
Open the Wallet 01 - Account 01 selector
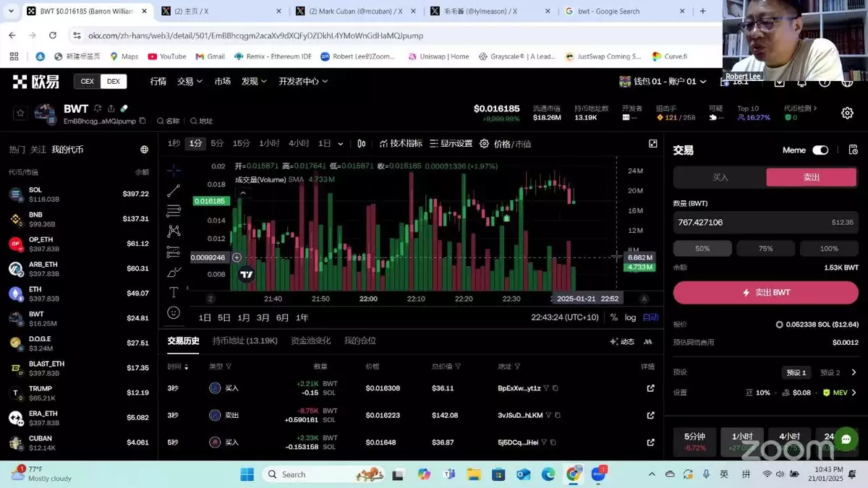(663, 82)
